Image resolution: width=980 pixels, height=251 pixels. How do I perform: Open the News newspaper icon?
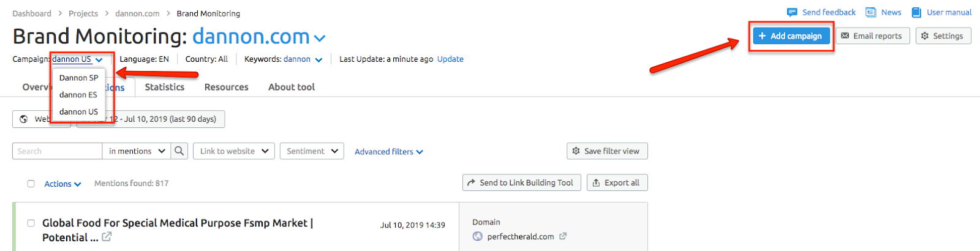pyautogui.click(x=870, y=12)
